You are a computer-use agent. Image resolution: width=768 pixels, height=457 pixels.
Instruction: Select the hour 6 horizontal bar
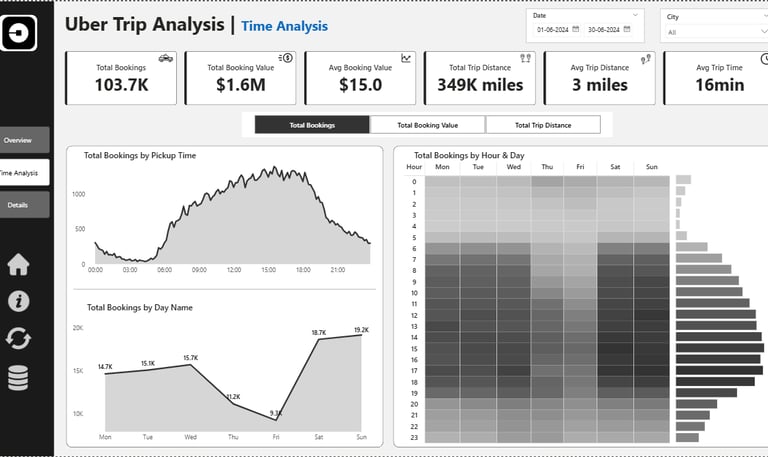[x=692, y=247]
